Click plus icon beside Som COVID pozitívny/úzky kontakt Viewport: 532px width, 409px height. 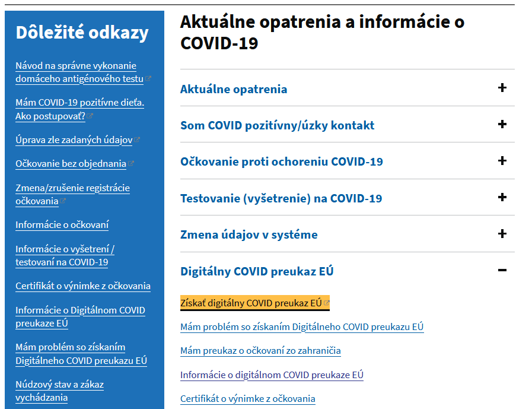pyautogui.click(x=502, y=125)
